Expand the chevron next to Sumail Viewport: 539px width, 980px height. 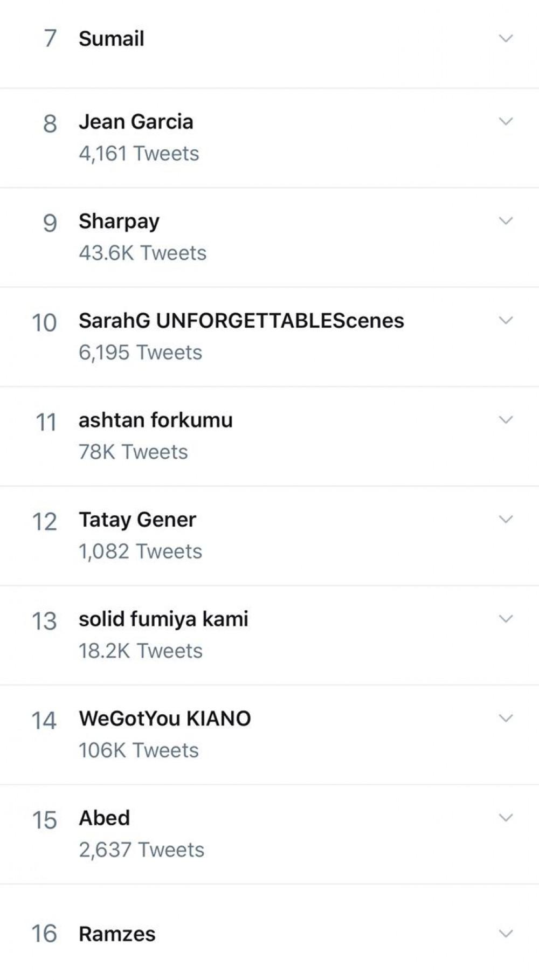pos(506,38)
